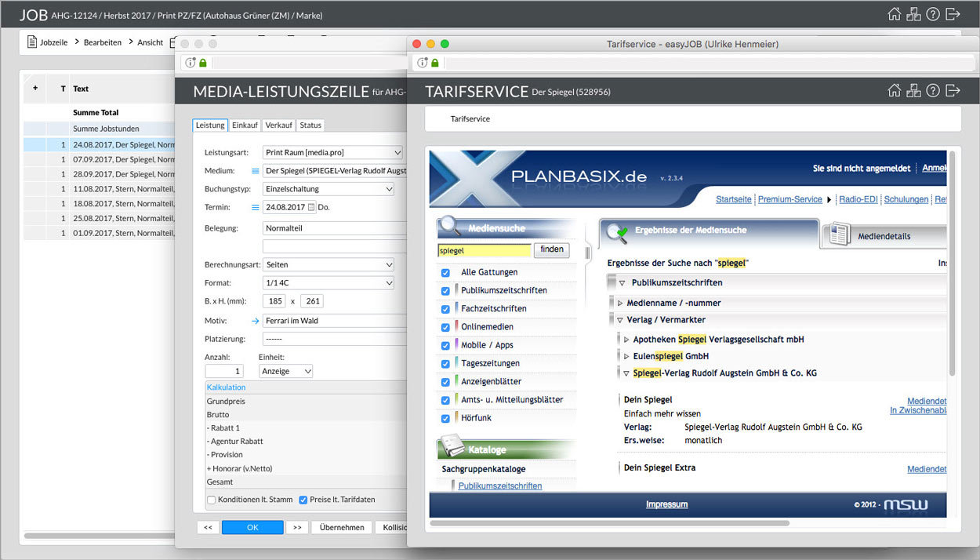Click inside the spiegel search field
The height and width of the screenshot is (560, 980).
(484, 249)
